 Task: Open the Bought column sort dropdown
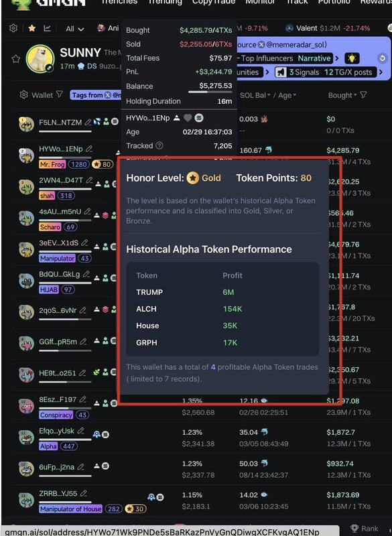(355, 95)
